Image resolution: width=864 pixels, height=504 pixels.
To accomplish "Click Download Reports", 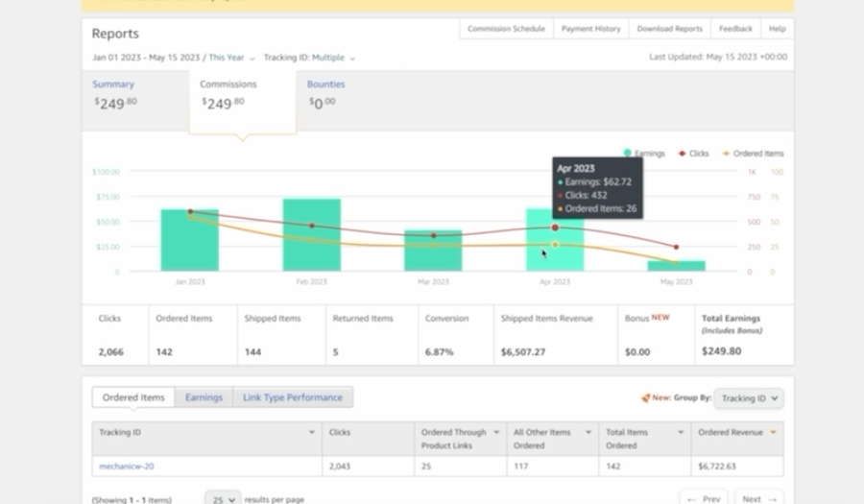I will click(x=669, y=29).
